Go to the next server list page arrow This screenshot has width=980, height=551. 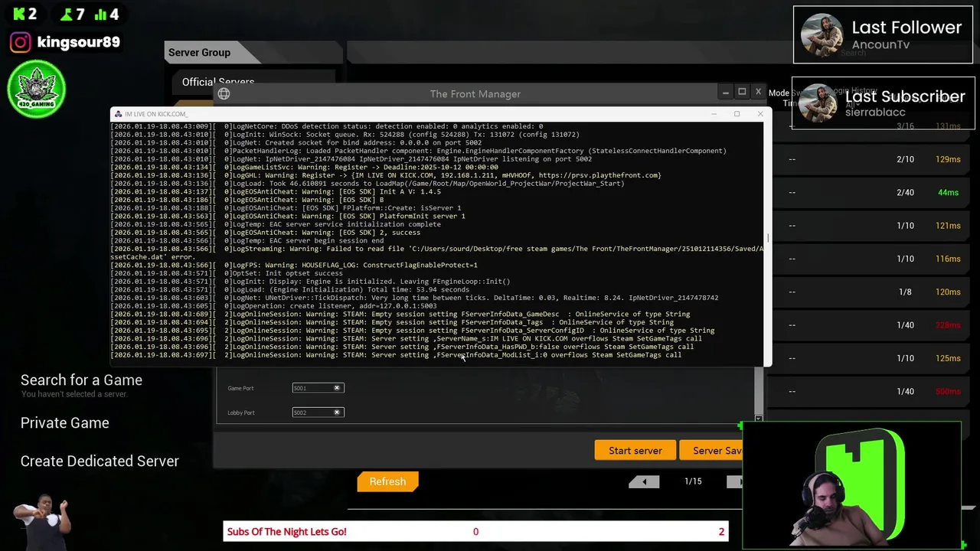tap(735, 481)
